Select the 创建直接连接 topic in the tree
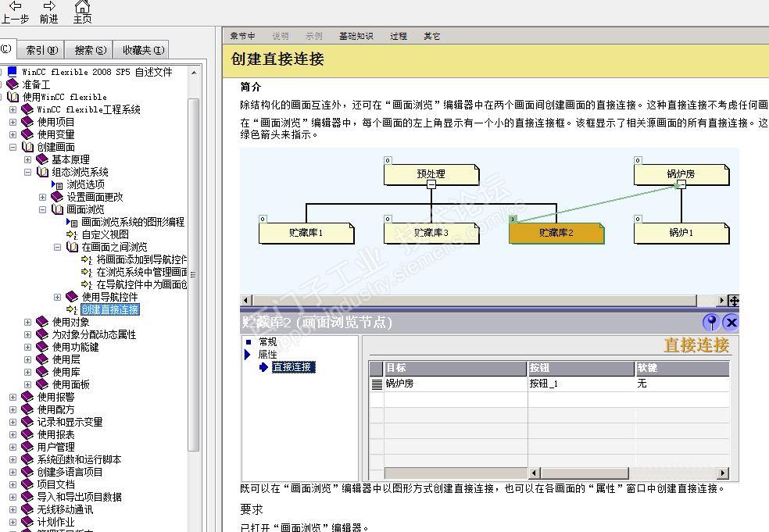 110,309
